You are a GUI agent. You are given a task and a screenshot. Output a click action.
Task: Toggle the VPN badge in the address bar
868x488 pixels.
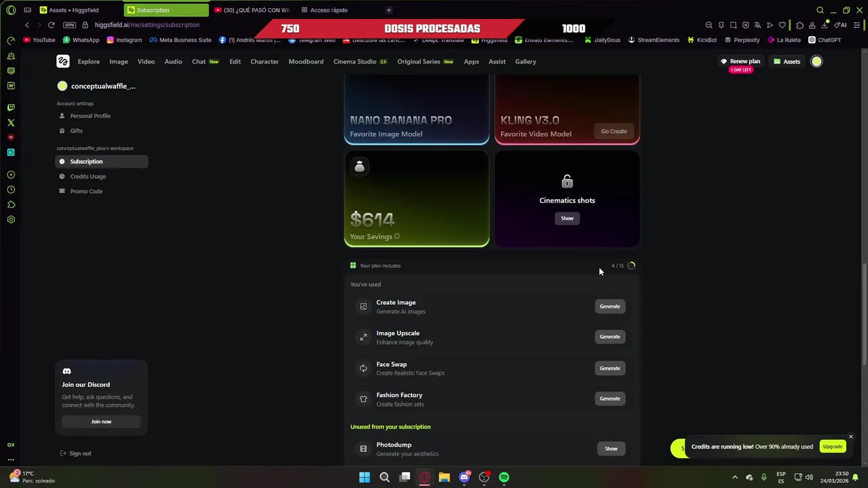click(x=69, y=25)
